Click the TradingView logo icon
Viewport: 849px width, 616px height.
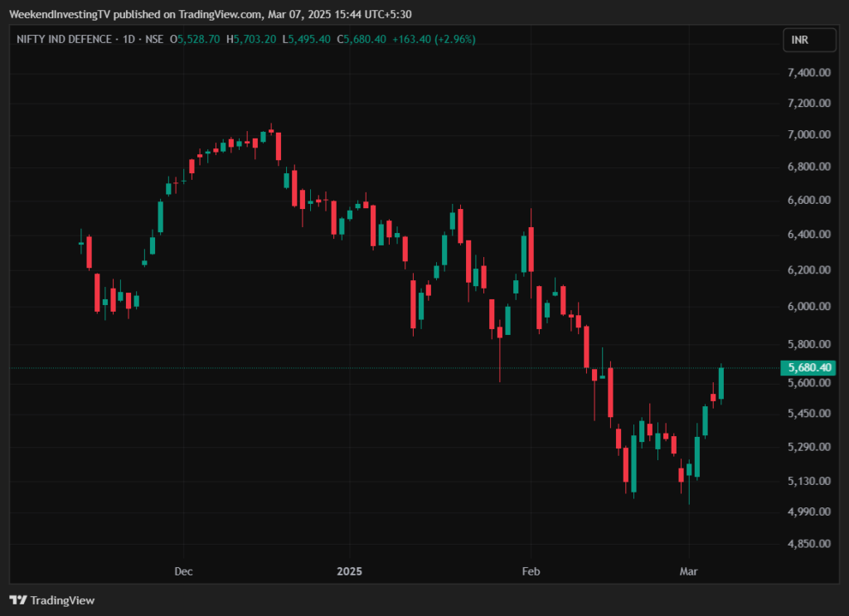(x=17, y=599)
